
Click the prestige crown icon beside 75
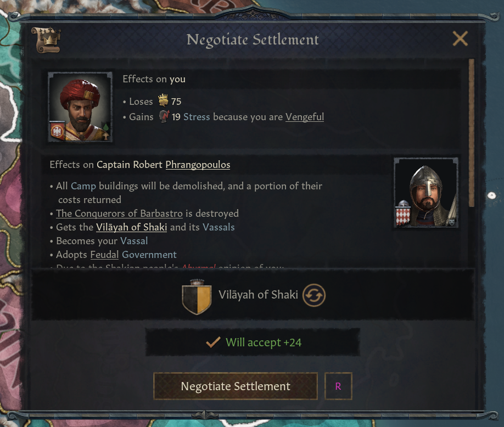point(163,101)
